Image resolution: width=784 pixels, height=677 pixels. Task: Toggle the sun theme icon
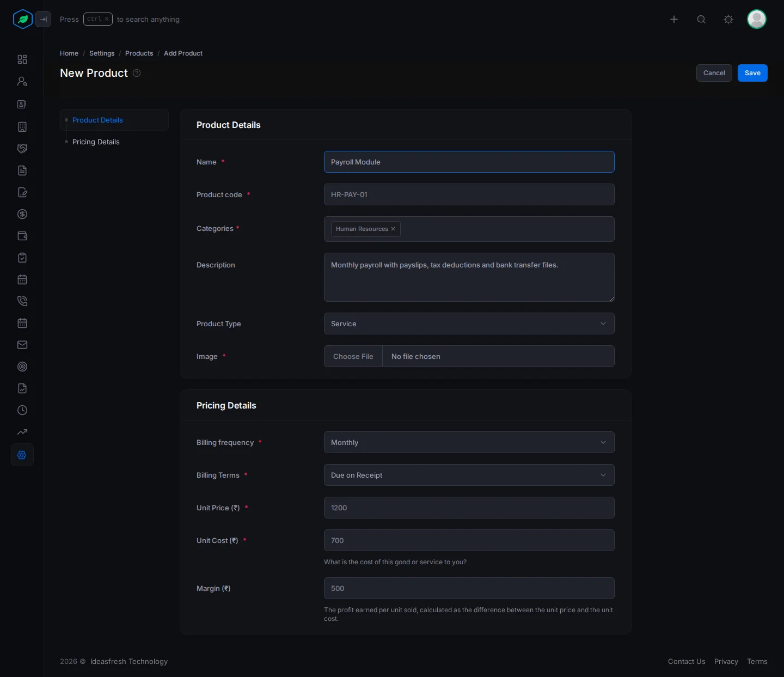point(728,19)
